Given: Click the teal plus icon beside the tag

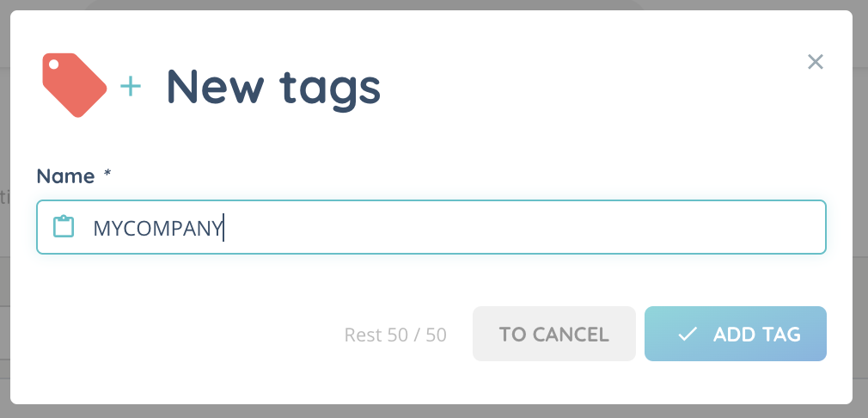Looking at the screenshot, I should pos(130,86).
